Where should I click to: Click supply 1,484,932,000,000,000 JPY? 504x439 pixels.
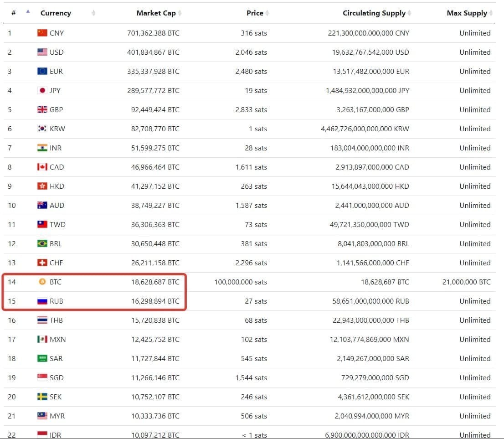point(367,90)
